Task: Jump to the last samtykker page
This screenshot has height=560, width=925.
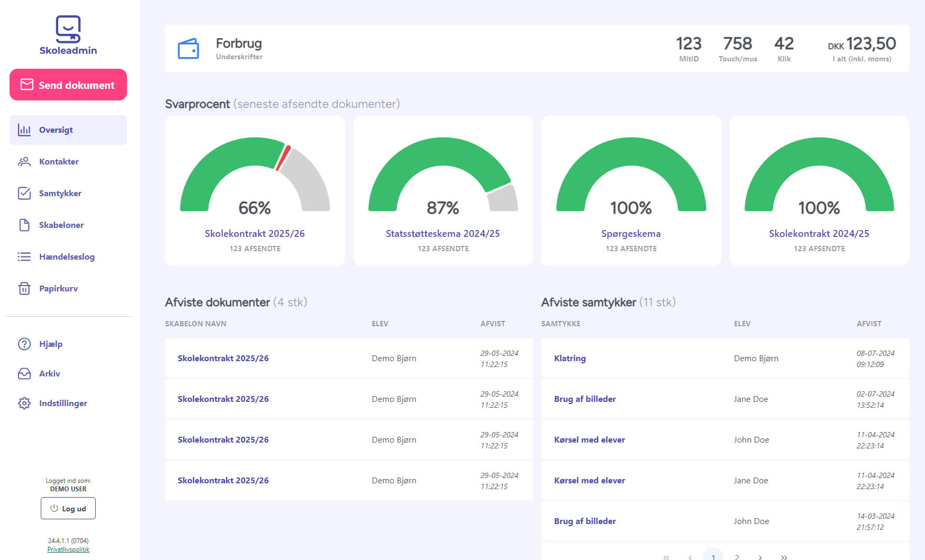Action: tap(784, 557)
